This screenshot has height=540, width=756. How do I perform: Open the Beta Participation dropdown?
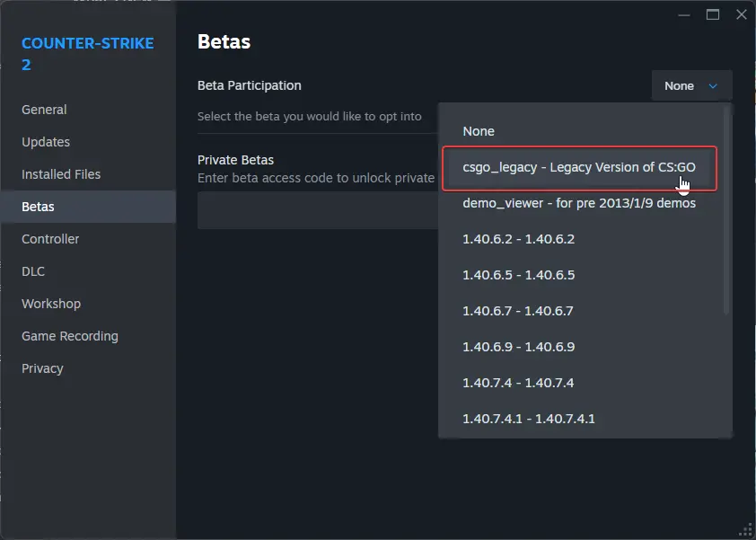pos(691,86)
